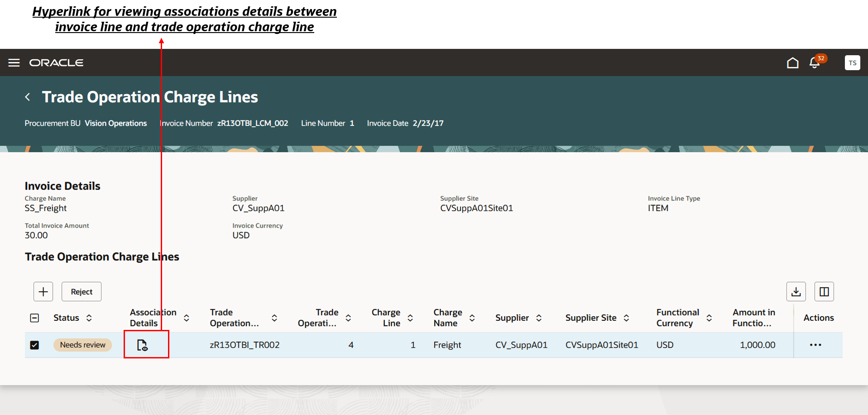The width and height of the screenshot is (868, 415).
Task: Open the TS user profile menu
Action: tap(852, 63)
